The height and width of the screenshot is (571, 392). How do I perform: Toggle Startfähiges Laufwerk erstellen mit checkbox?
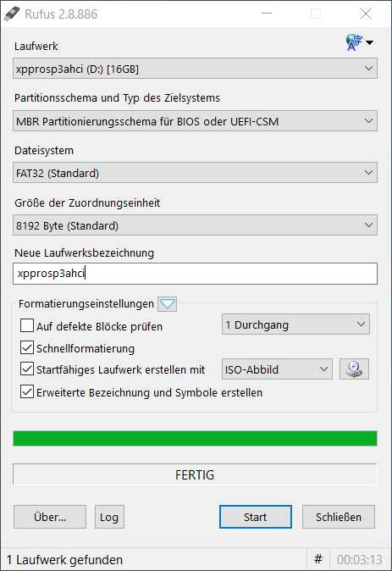[x=27, y=369]
